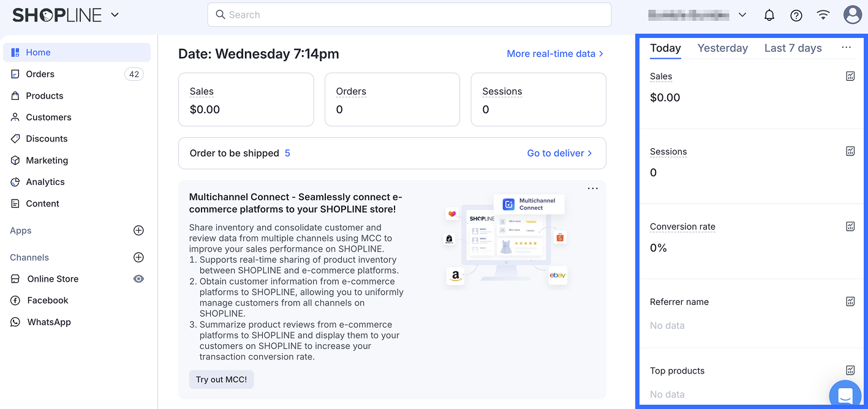Screen dimensions: 868x409
Task: Click the help question mark icon
Action: pyautogui.click(x=796, y=15)
